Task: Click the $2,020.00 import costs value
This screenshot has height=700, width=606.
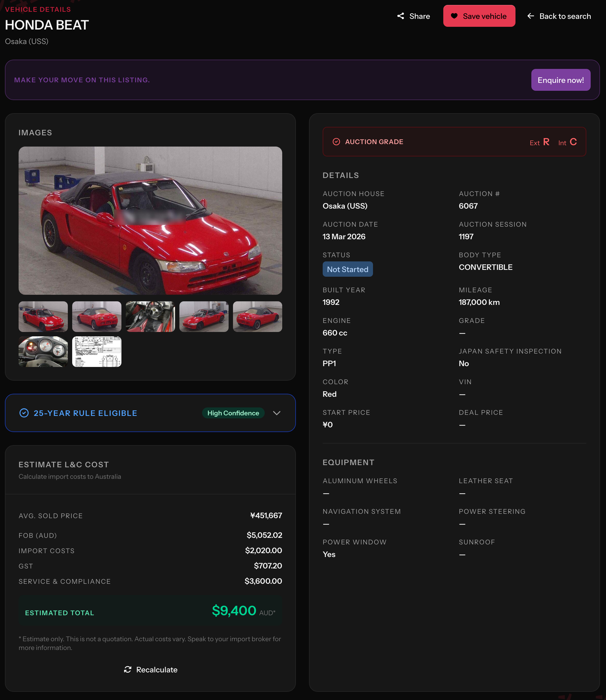Action: point(263,550)
